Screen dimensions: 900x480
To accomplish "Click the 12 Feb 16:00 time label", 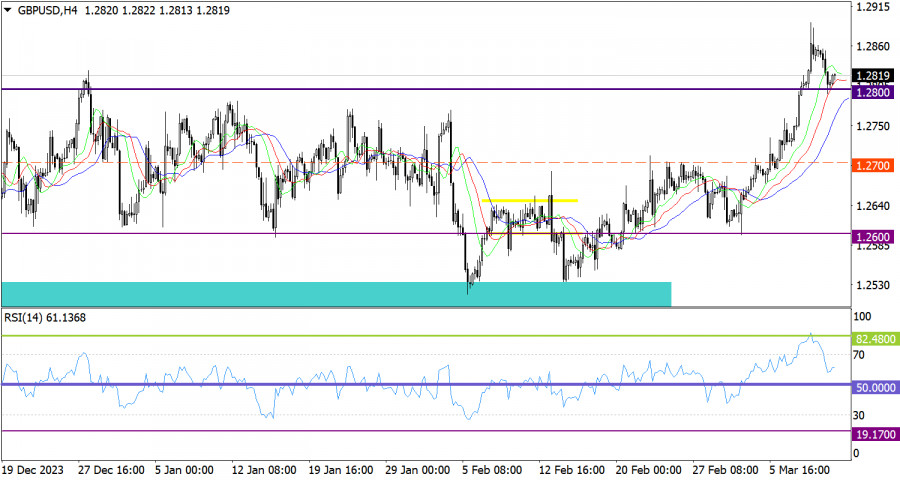I will 572,470.
